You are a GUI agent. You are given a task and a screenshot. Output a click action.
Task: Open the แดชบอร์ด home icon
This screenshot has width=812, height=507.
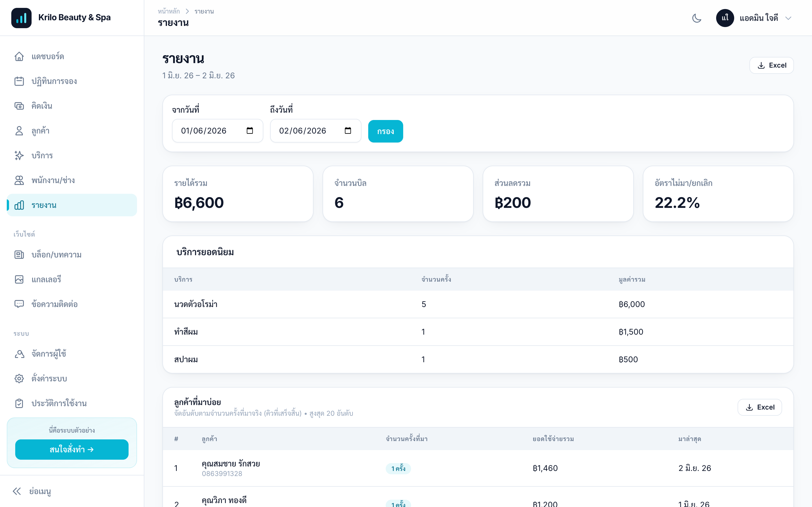pyautogui.click(x=19, y=56)
